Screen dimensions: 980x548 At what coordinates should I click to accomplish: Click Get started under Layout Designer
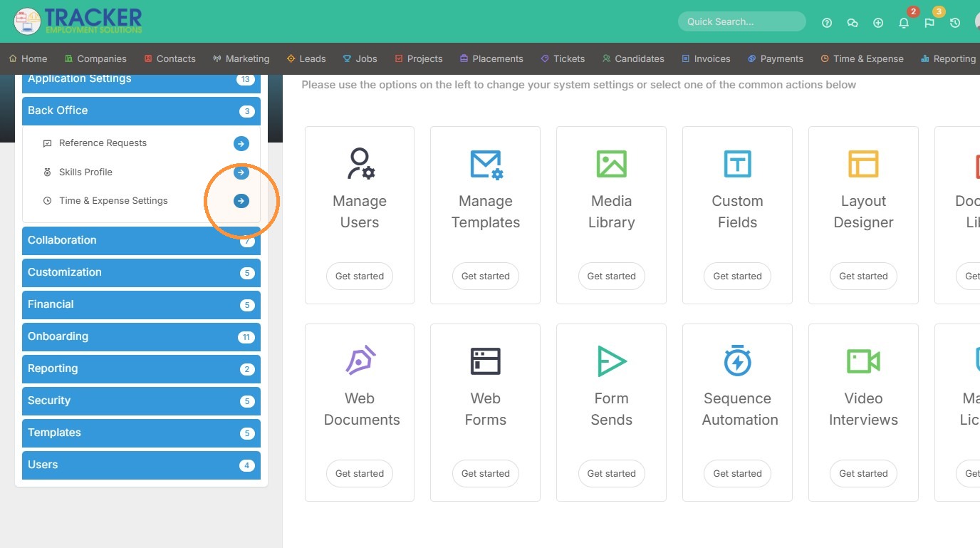tap(863, 276)
